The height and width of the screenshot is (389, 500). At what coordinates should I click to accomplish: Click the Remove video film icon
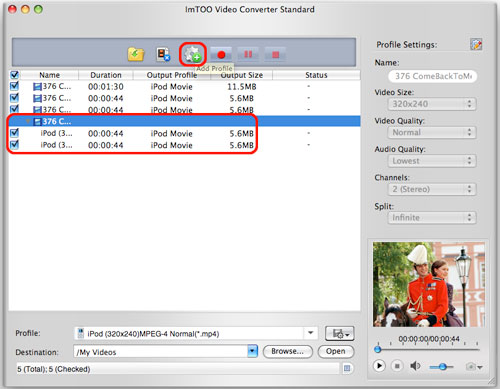[163, 54]
